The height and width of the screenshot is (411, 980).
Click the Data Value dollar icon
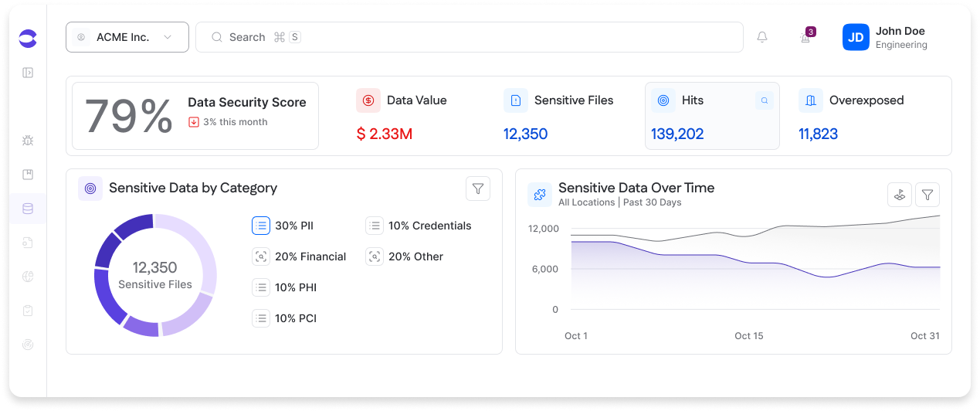pos(368,100)
